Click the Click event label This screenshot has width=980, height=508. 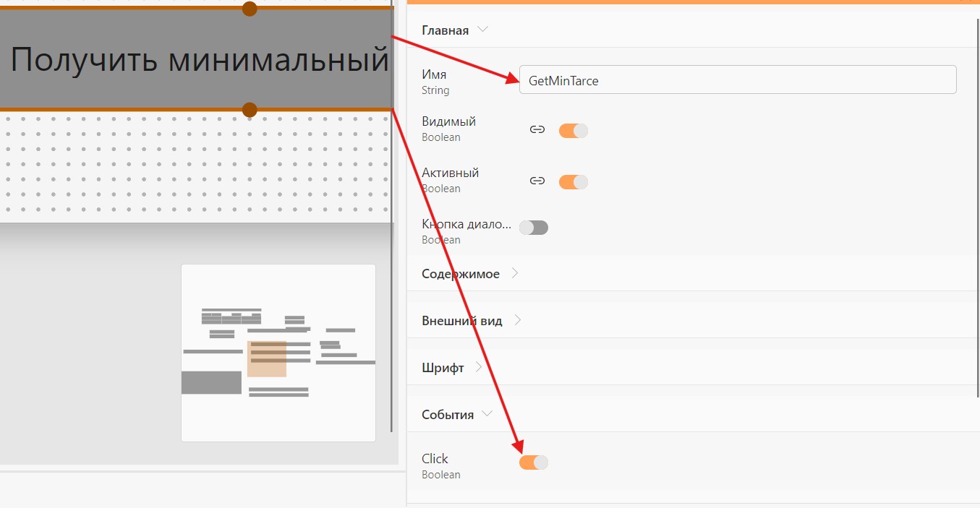[435, 459]
